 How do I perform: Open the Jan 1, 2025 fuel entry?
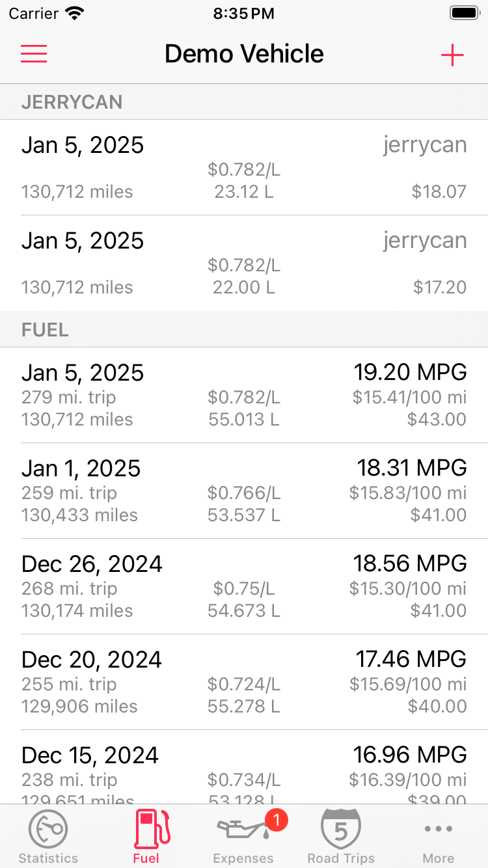(244, 491)
